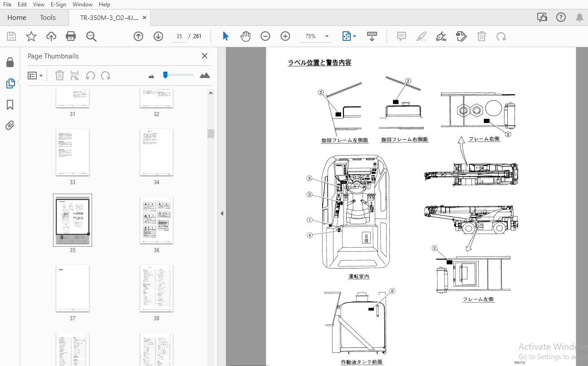Image resolution: width=588 pixels, height=366 pixels.
Task: Select the arrow selection tool
Action: pos(225,36)
